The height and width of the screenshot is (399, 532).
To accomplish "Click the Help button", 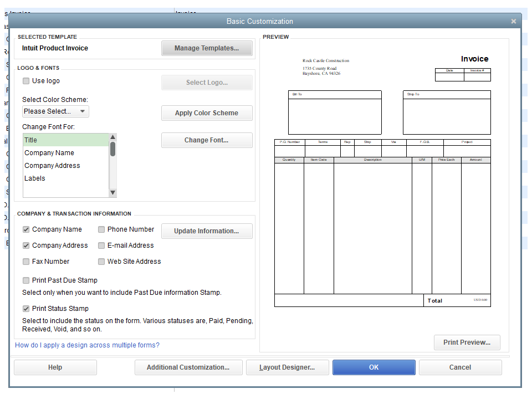I will 55,367.
